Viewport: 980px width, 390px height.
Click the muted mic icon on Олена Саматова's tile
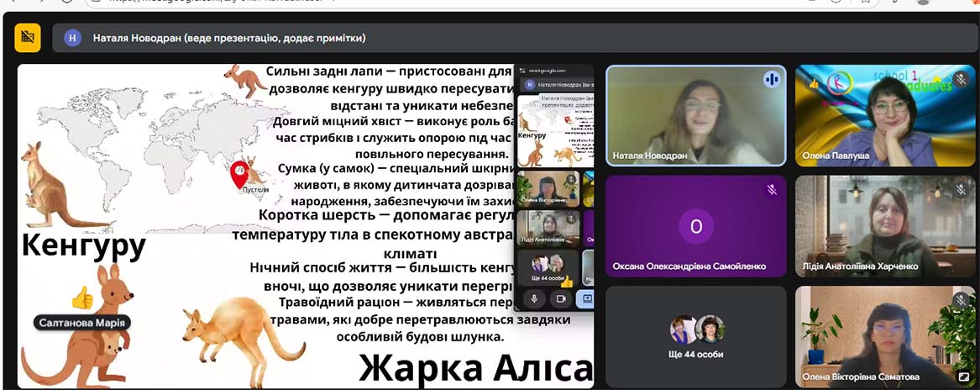tap(961, 300)
